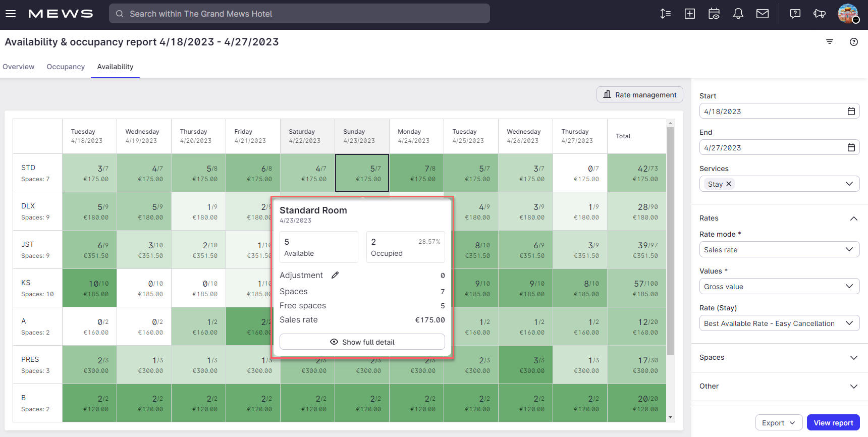Click the add new plus icon
This screenshot has width=868, height=437.
click(x=689, y=14)
